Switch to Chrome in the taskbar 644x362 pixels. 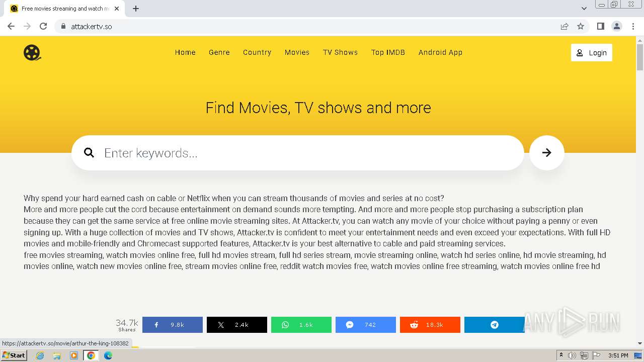pos(91,355)
